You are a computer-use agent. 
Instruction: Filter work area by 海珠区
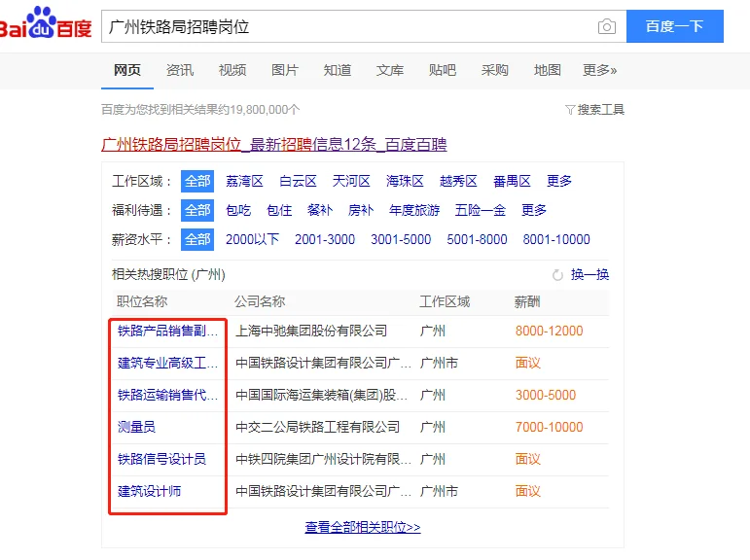(405, 181)
